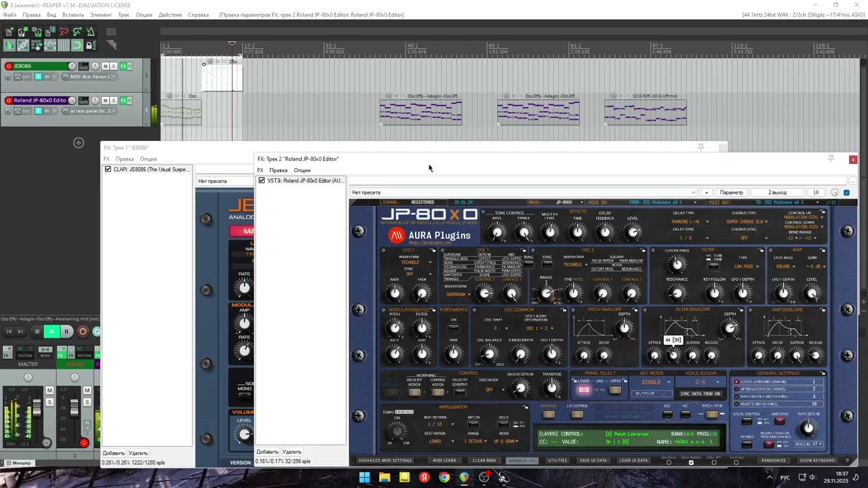Toggle the envelope move icon in toolbar
Viewport: 868px width, 488px height.
pyautogui.click(x=50, y=45)
